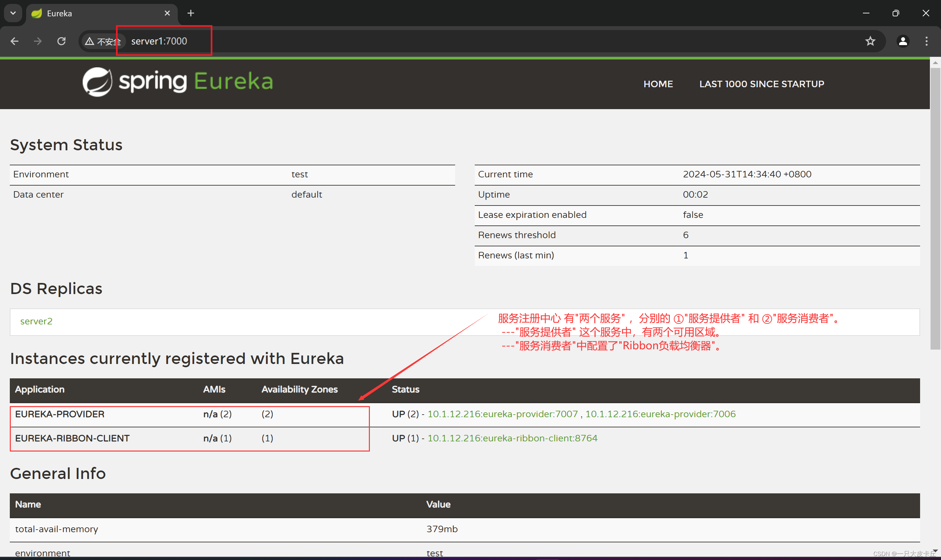Click the Uptime value 00:02
Viewport: 941px width, 560px height.
click(x=695, y=195)
